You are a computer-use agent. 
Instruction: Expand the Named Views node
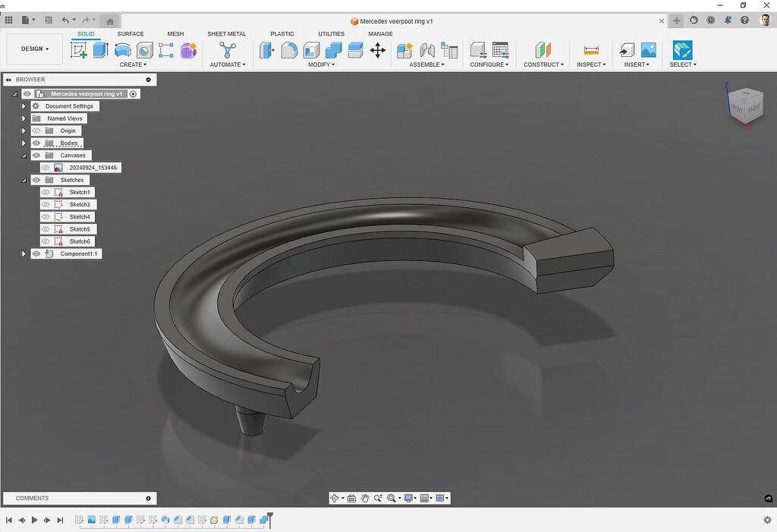click(x=24, y=118)
